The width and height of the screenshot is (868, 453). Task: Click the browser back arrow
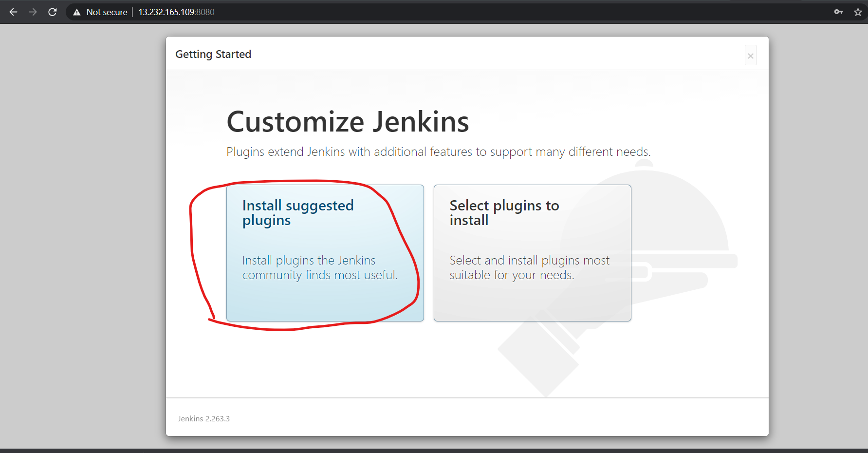coord(13,12)
